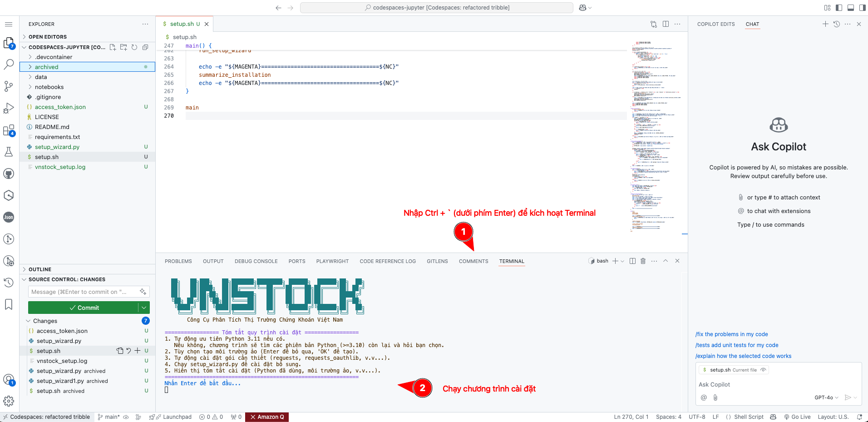Screen dimensions: 868x422
Task: Open the Playwright panel tab
Action: (332, 261)
